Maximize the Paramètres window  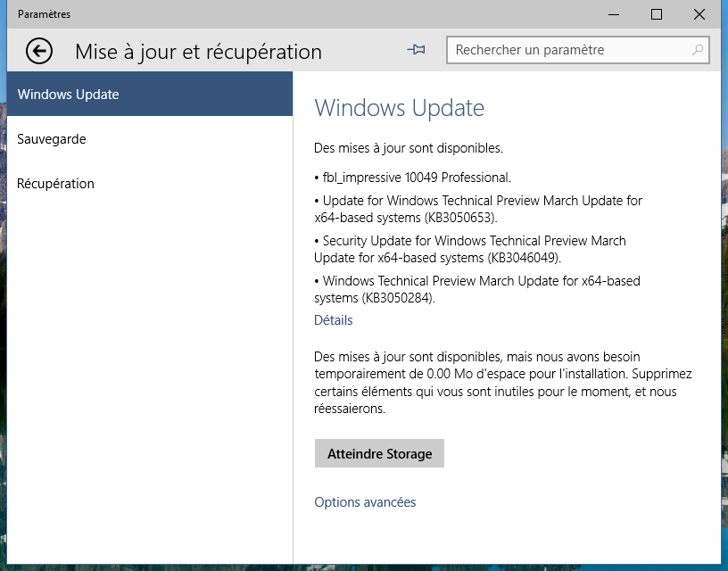coord(657,14)
